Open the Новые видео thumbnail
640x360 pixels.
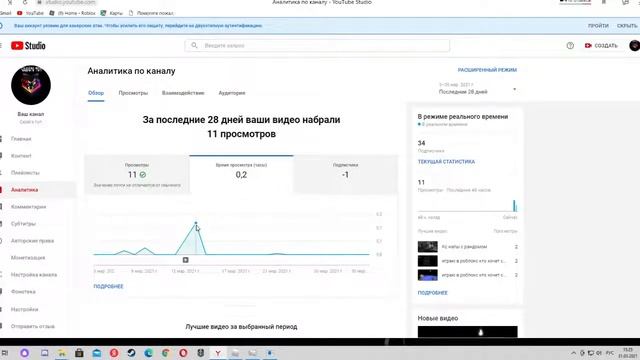point(467,331)
